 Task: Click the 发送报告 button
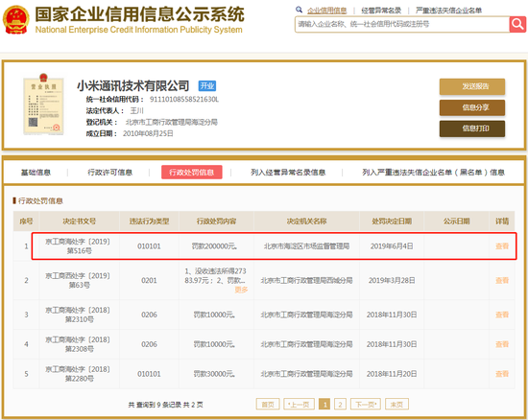pyautogui.click(x=472, y=86)
